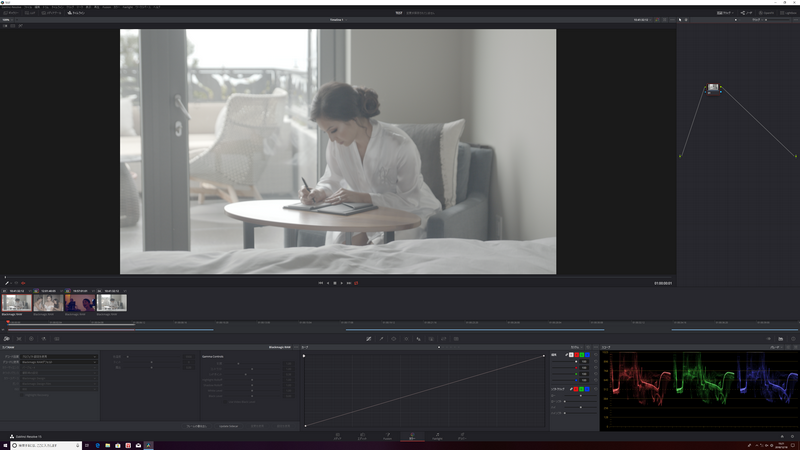Select the blue channel curve button
The image size is (800, 450).
click(x=587, y=355)
